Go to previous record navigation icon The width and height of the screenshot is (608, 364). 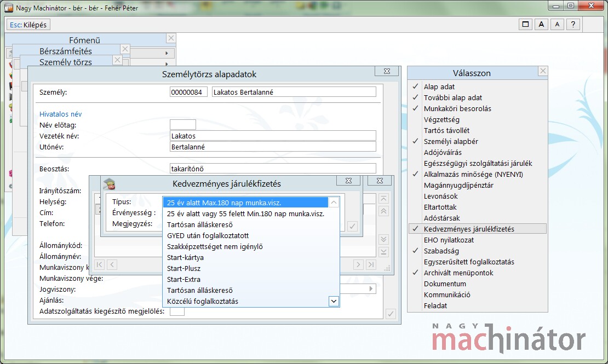pyautogui.click(x=112, y=265)
